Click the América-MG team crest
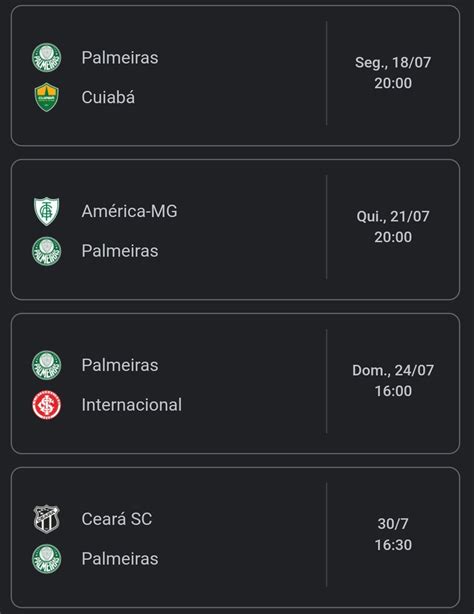The image size is (474, 614). [47, 211]
